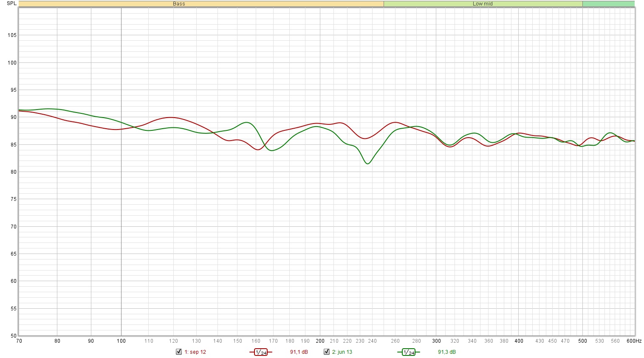Click the 105 dB level axis label
644x358 pixels.
point(12,35)
